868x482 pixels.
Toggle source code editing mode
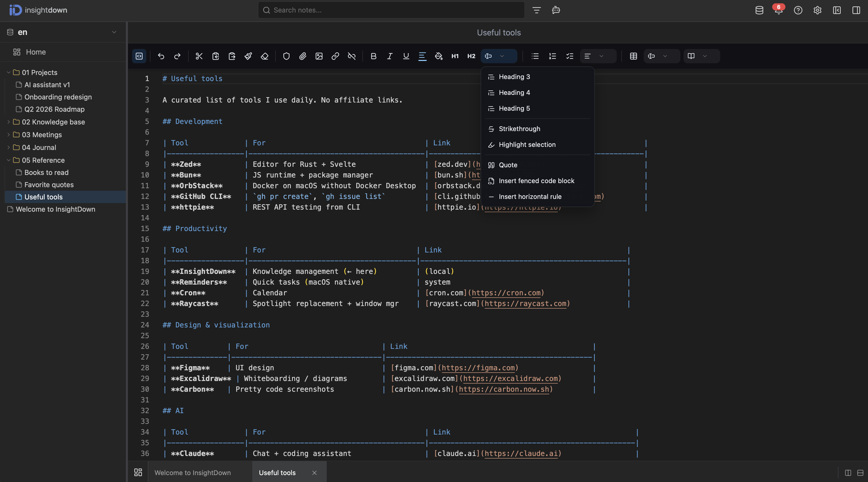[139, 56]
